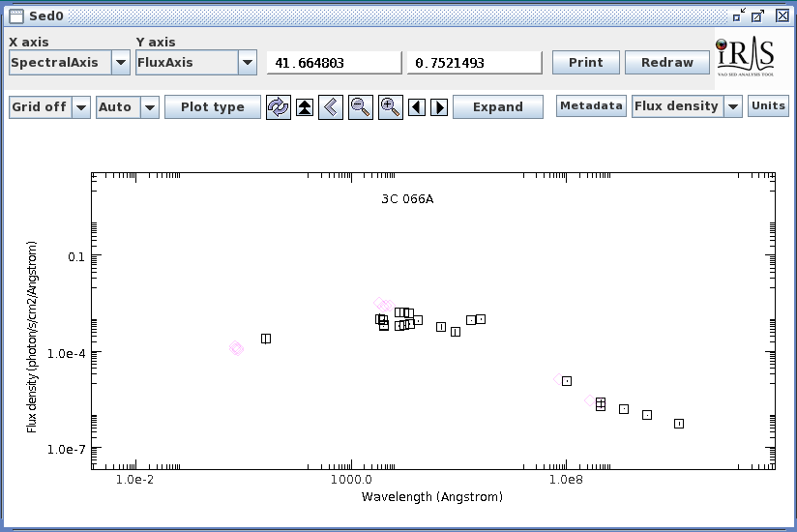Open the Auto dropdown arrow

pos(150,107)
